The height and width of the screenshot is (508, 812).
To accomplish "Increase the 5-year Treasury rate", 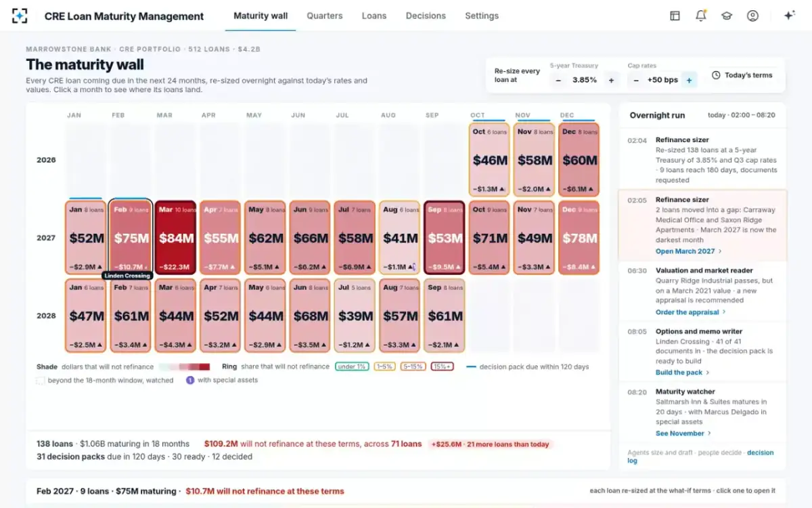I will pyautogui.click(x=611, y=80).
